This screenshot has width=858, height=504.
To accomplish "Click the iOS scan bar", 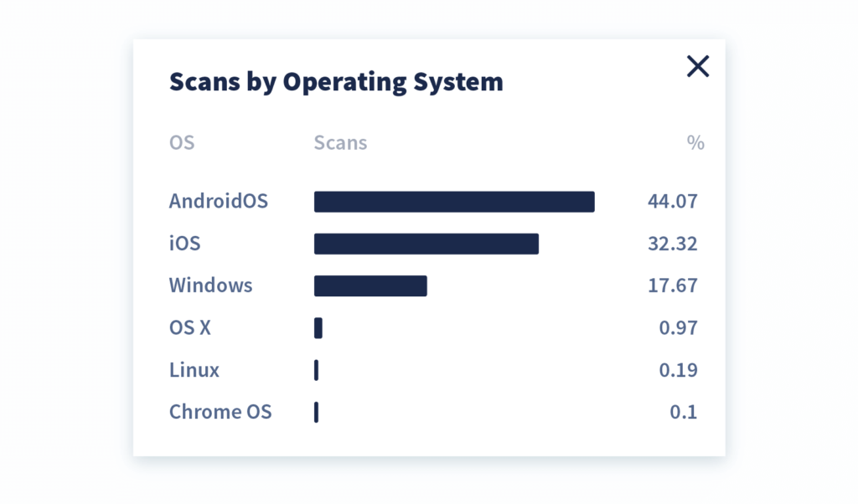I will [426, 244].
